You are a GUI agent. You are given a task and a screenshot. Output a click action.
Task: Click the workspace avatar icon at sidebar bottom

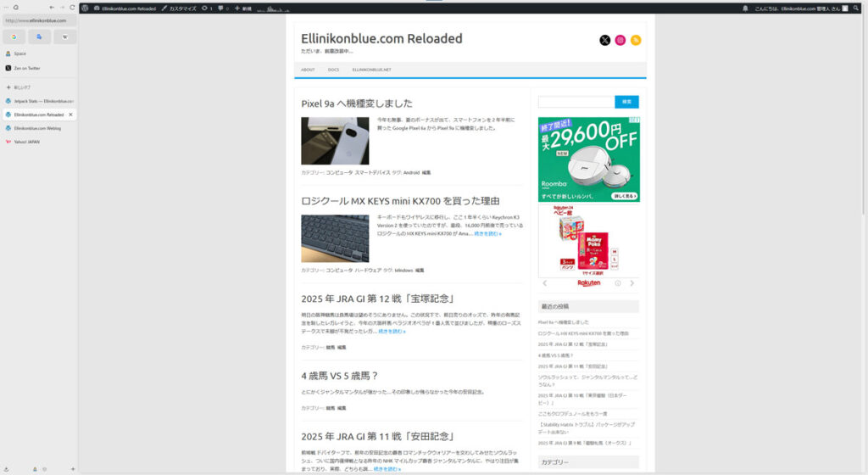[35, 469]
